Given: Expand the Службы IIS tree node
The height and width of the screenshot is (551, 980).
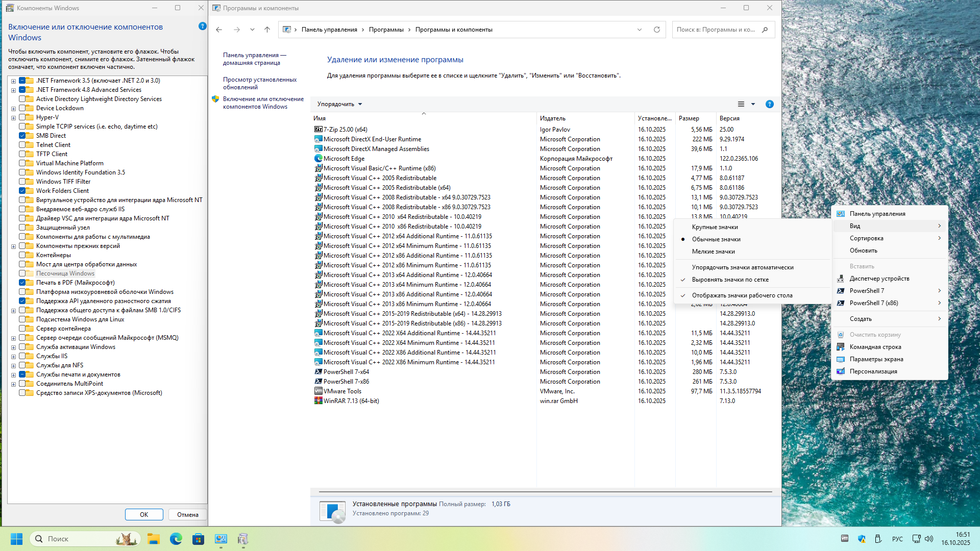Looking at the screenshot, I should (13, 356).
